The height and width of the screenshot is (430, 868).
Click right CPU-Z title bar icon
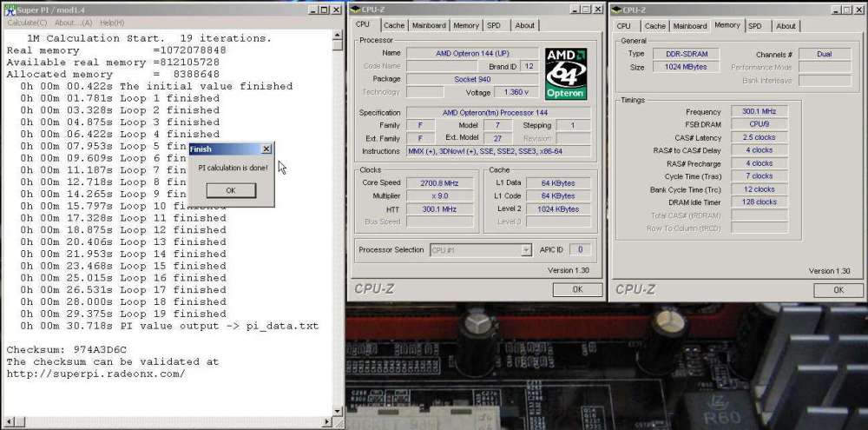pos(615,10)
